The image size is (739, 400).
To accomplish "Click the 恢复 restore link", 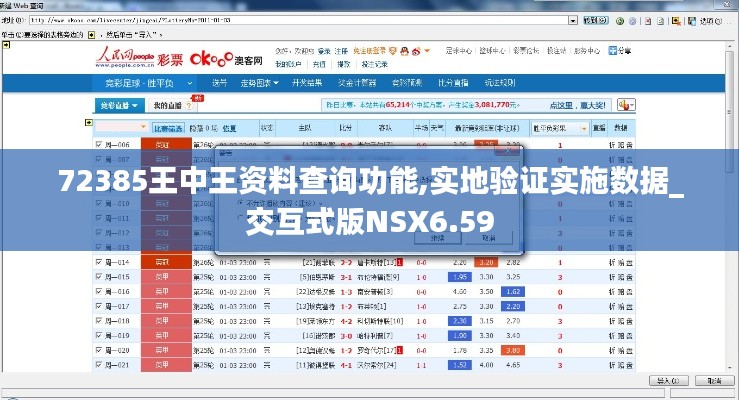I will [x=229, y=128].
